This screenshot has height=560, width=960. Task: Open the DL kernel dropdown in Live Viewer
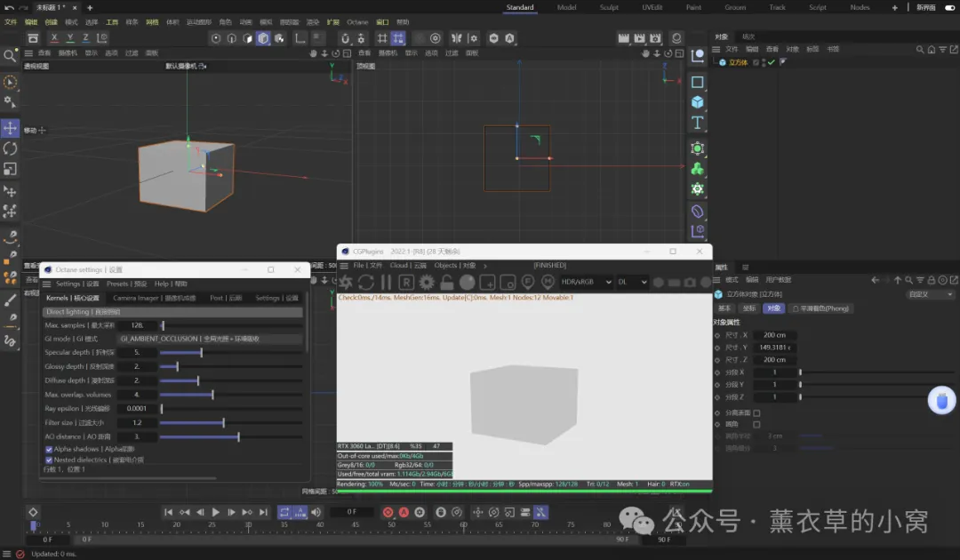pyautogui.click(x=632, y=282)
